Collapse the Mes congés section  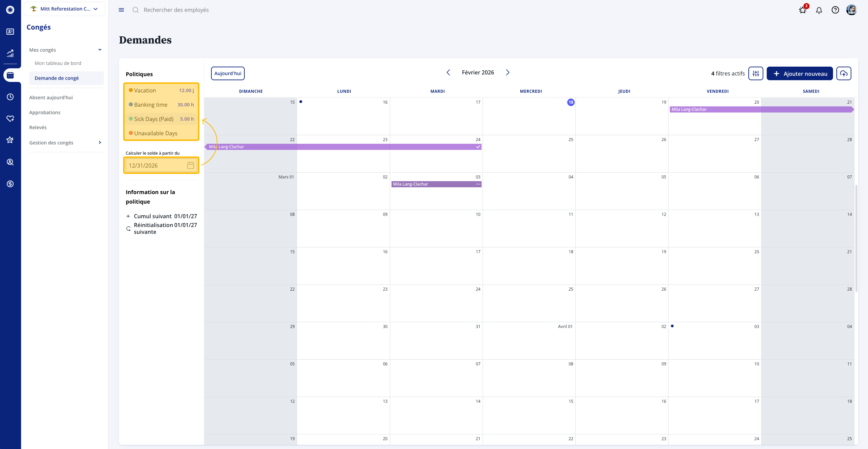point(100,50)
